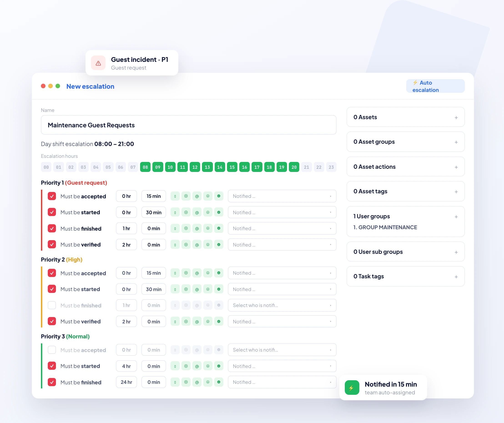Screen dimensions: 504x423
Task: Enable escalation hour 07
Action: 133,167
